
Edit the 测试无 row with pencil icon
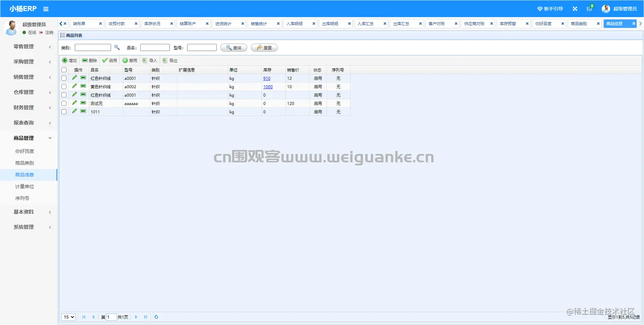[75, 103]
